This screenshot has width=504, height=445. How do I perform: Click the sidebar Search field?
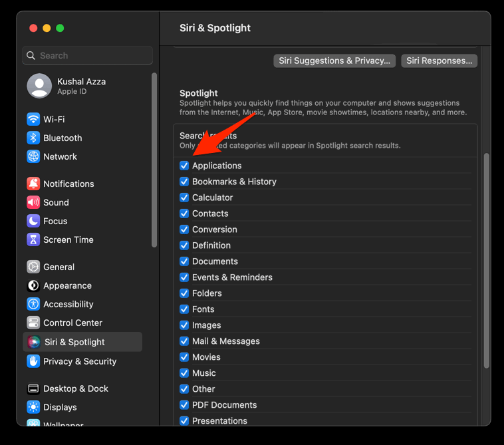click(87, 56)
